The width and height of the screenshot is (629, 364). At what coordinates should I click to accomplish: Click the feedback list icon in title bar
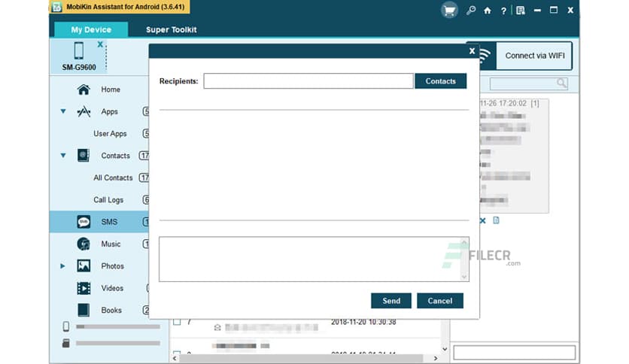[521, 11]
